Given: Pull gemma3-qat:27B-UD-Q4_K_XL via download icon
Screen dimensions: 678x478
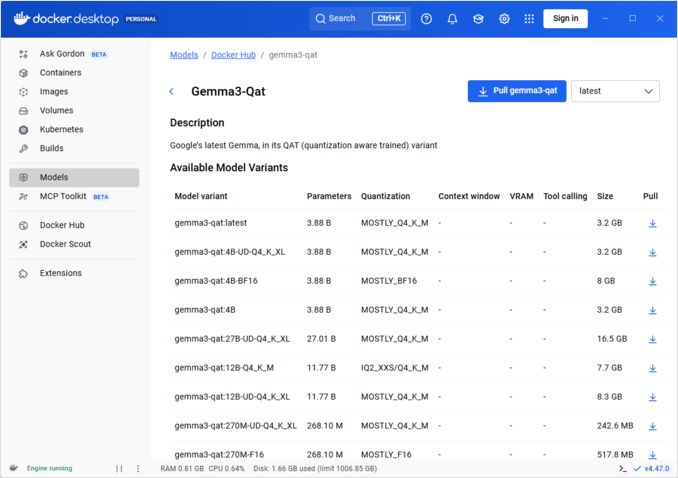Looking at the screenshot, I should [652, 339].
